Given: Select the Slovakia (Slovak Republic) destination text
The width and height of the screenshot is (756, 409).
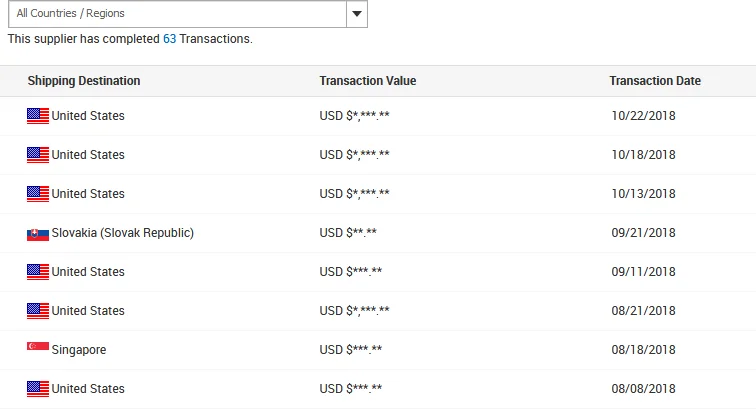Looking at the screenshot, I should 123,233.
